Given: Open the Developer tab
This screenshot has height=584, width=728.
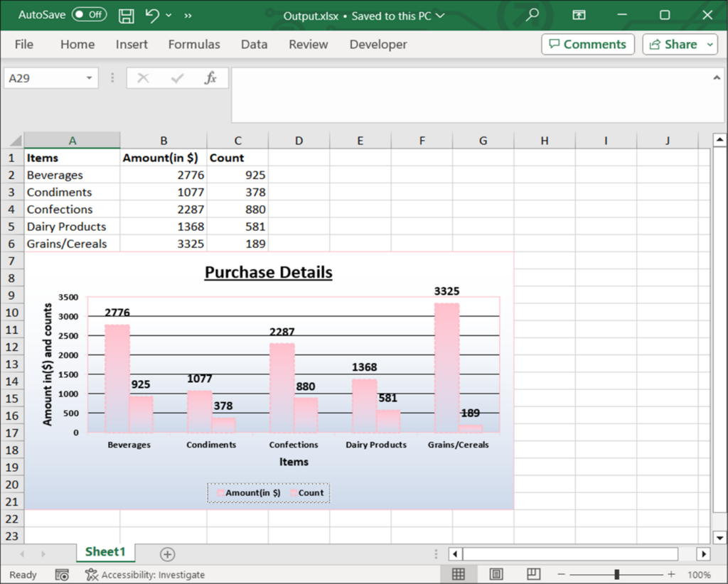Looking at the screenshot, I should 378,44.
